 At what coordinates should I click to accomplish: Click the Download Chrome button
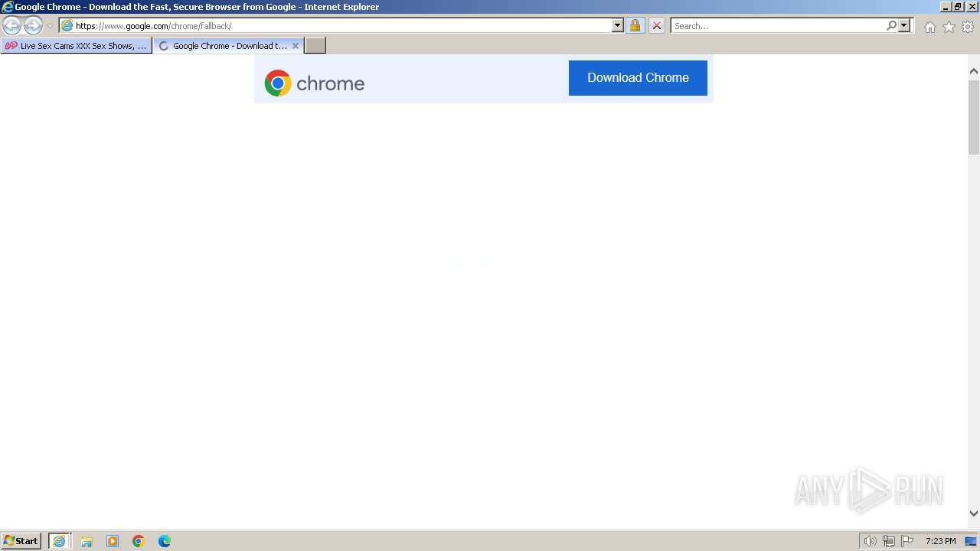click(638, 78)
